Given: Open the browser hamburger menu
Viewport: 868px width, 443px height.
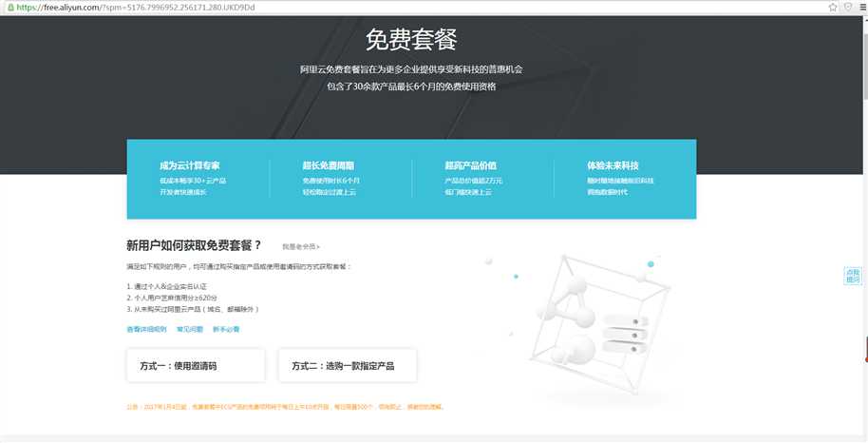Looking at the screenshot, I should tap(863, 8).
